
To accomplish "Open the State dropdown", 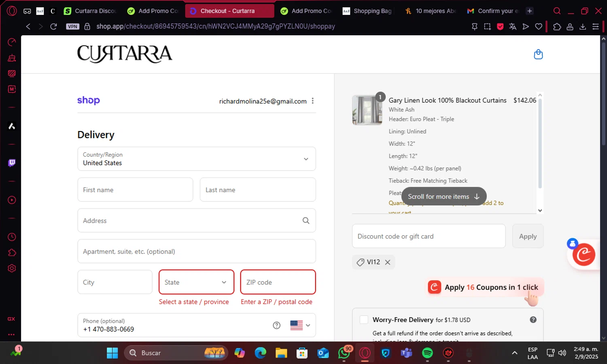I will coord(196,282).
